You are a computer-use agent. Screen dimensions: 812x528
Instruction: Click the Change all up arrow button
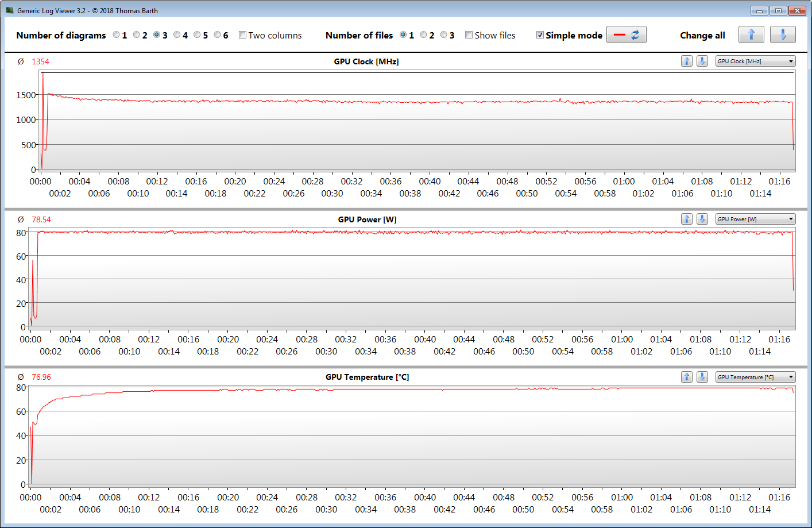coord(751,35)
